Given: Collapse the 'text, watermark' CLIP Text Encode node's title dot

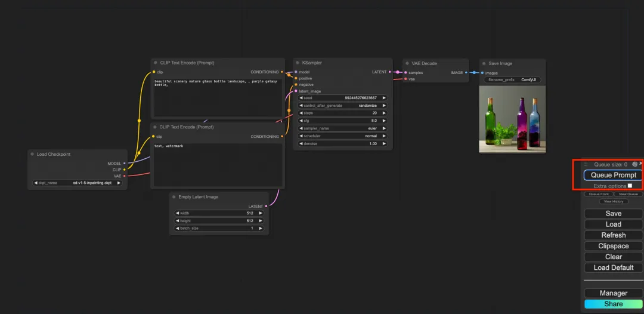Looking at the screenshot, I should pos(155,127).
